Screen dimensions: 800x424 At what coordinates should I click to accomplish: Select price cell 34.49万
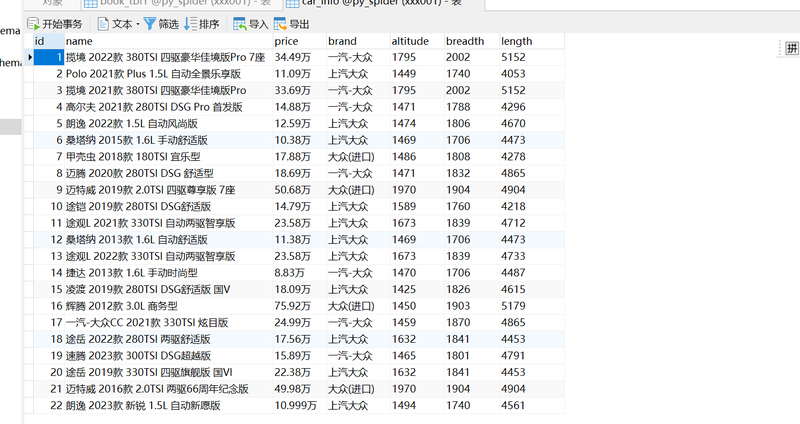tap(300, 57)
